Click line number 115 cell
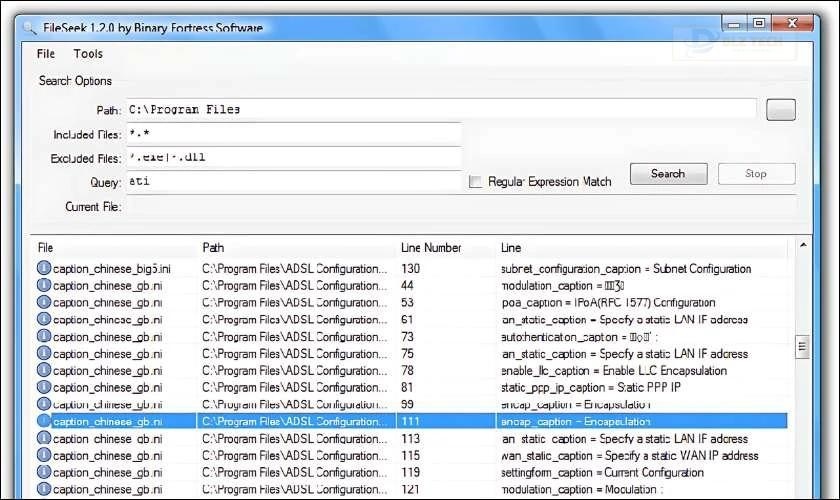The height and width of the screenshot is (500, 840). [410, 456]
